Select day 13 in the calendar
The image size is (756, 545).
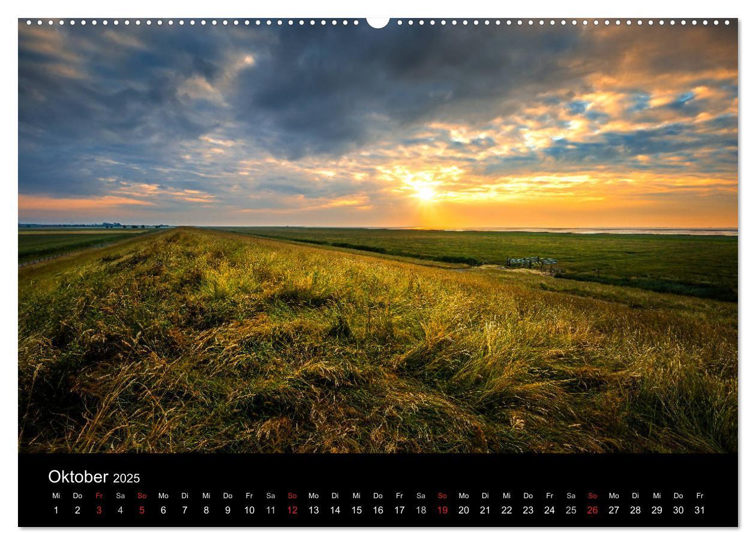314,510
